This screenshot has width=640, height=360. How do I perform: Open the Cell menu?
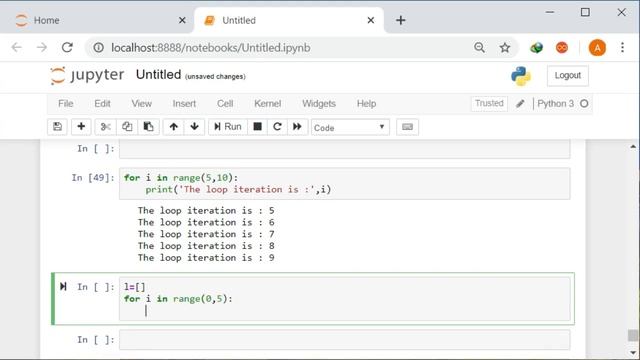[225, 104]
